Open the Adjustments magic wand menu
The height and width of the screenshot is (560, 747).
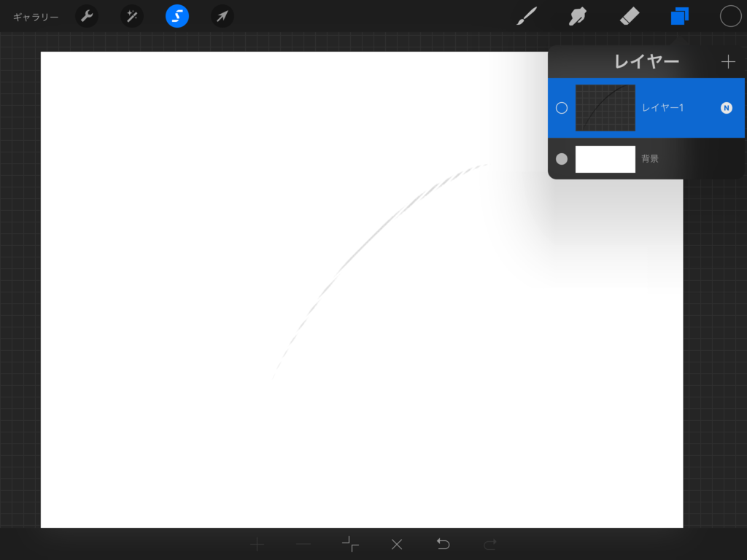(132, 16)
